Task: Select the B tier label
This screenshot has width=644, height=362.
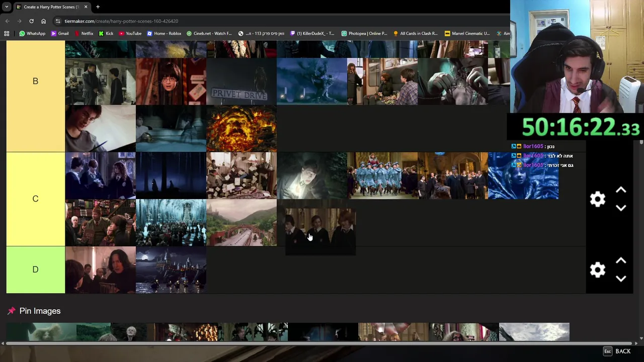Action: coord(35,81)
